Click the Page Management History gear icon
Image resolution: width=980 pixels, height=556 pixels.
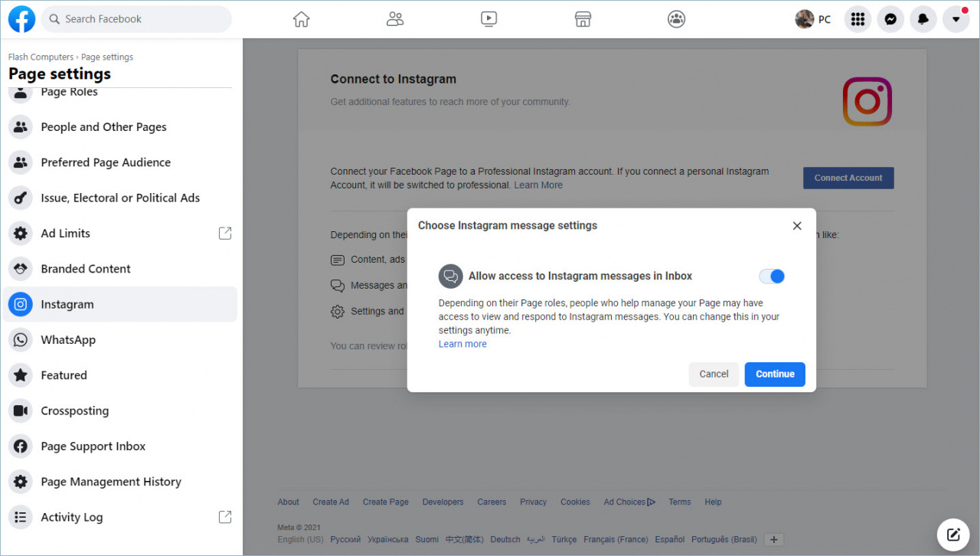(21, 482)
